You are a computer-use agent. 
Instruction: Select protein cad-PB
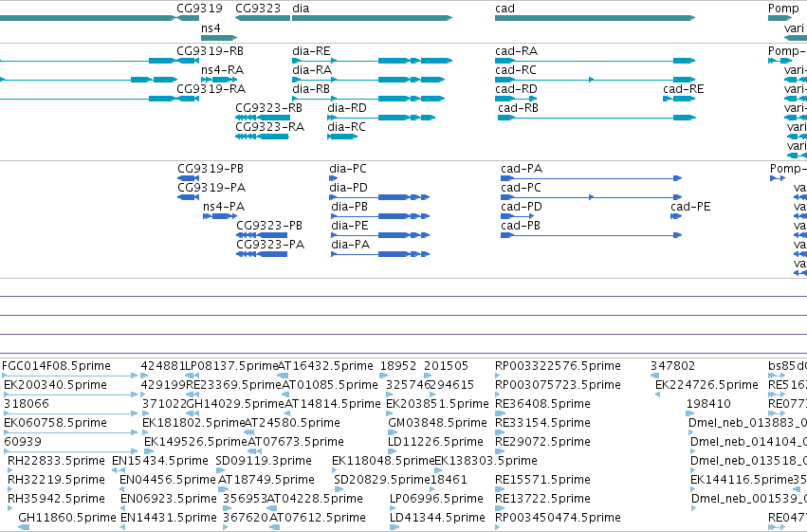[x=592, y=235]
